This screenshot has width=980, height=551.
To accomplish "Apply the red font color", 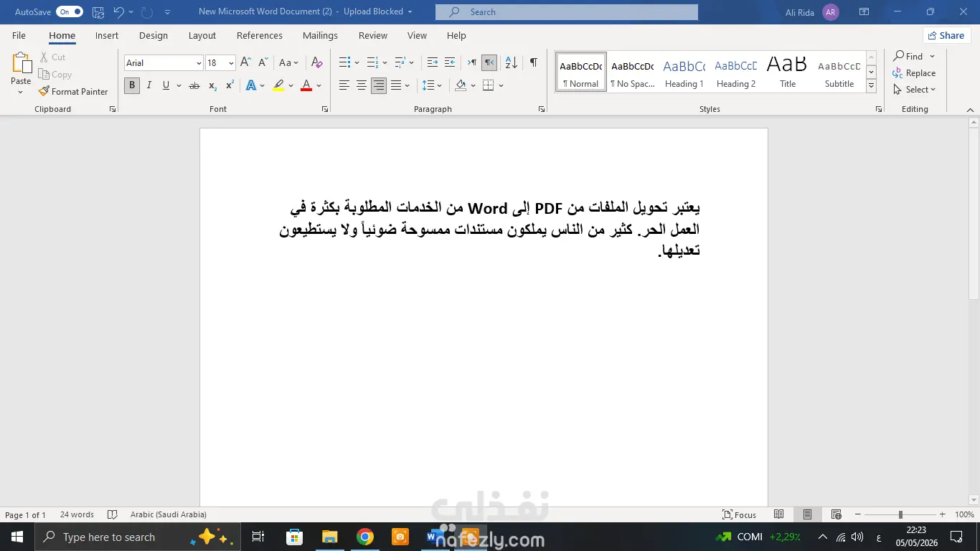I will (306, 85).
